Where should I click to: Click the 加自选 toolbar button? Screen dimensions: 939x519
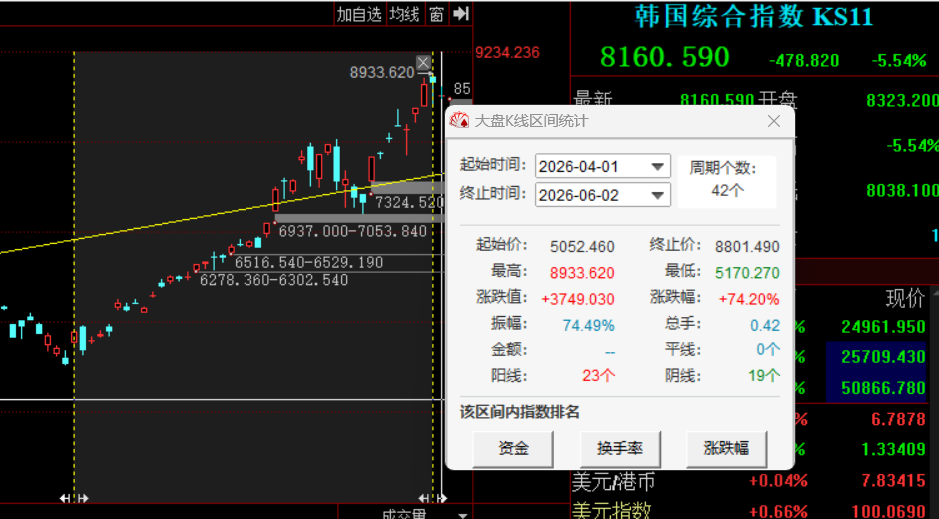click(x=359, y=14)
